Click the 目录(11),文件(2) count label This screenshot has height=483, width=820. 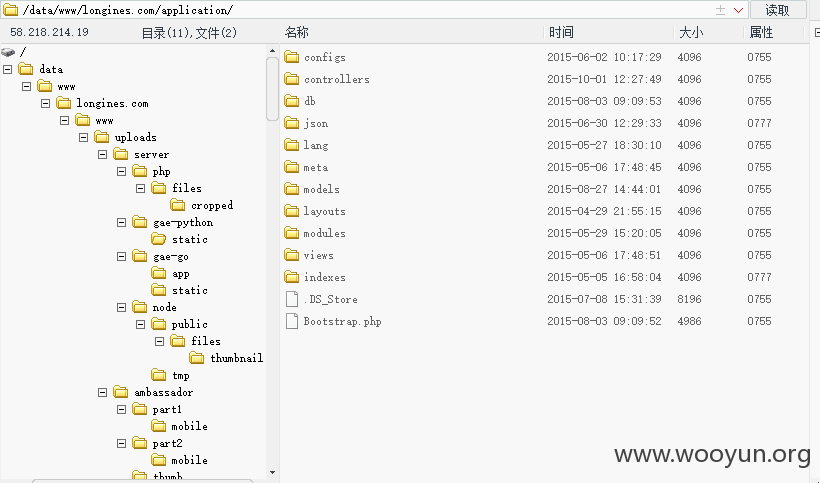point(189,33)
